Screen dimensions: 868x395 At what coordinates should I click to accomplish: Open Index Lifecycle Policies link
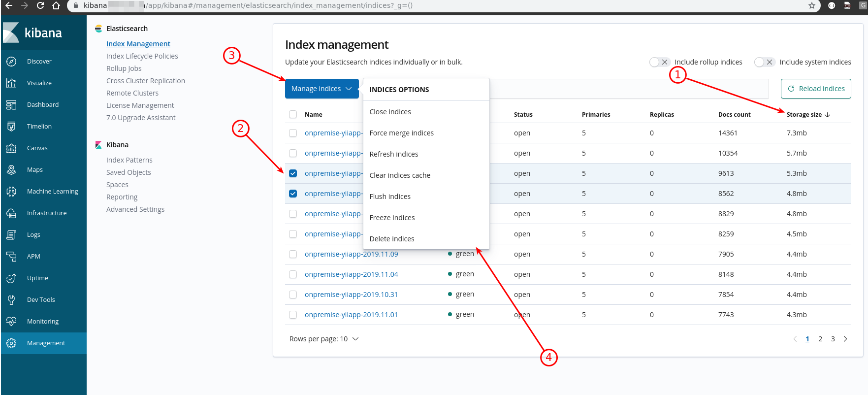pyautogui.click(x=142, y=56)
